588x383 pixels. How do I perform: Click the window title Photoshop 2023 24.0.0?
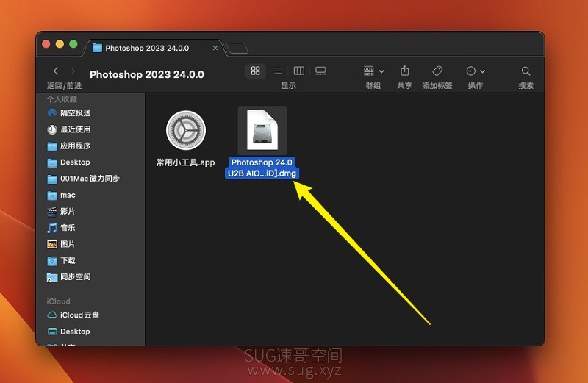[147, 74]
